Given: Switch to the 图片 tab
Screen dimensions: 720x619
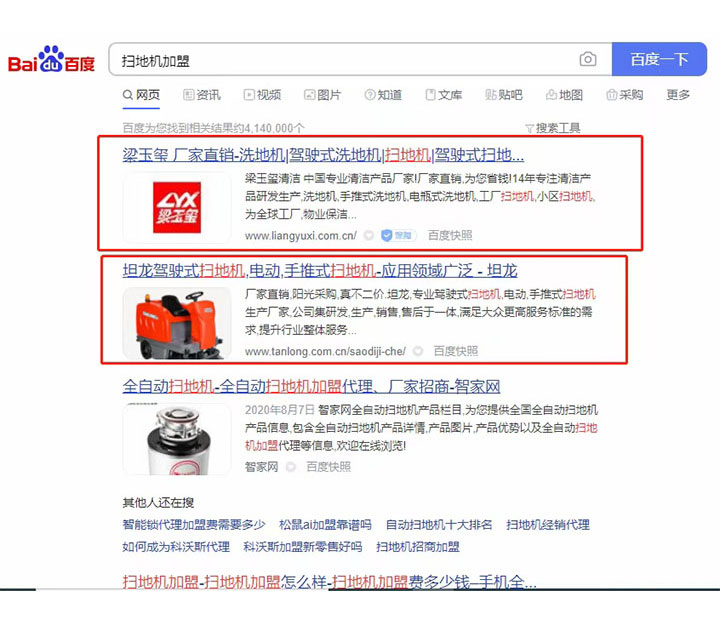Looking at the screenshot, I should point(322,95).
